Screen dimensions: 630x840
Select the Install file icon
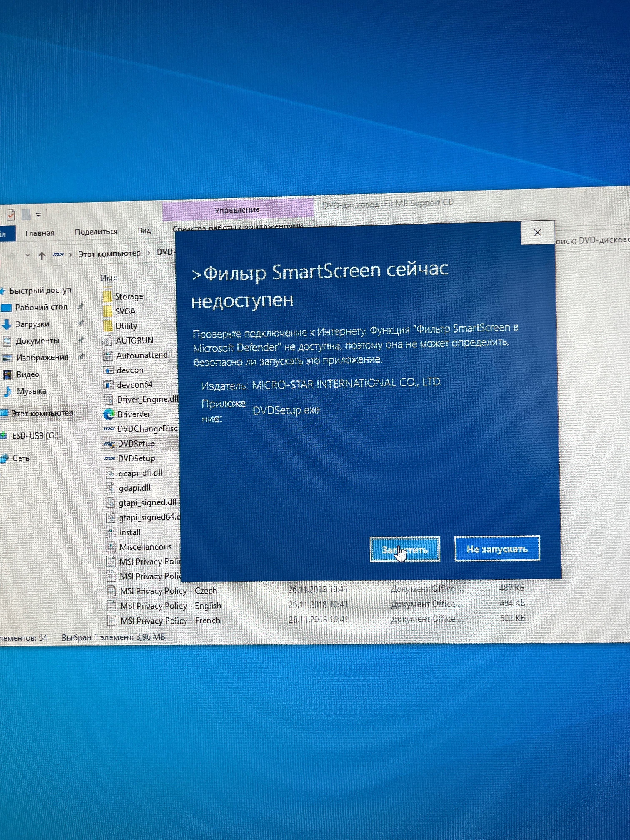tap(111, 532)
